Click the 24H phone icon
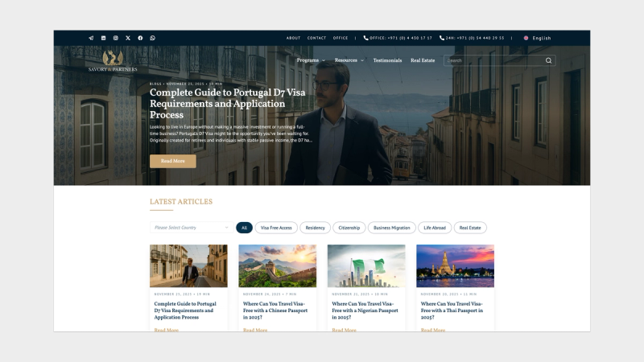644x362 pixels. pos(441,38)
